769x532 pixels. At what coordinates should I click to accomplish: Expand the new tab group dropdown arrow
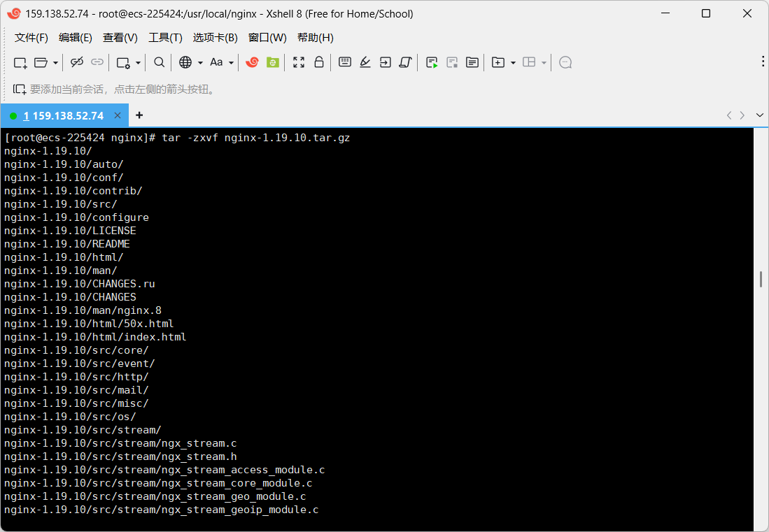point(513,63)
